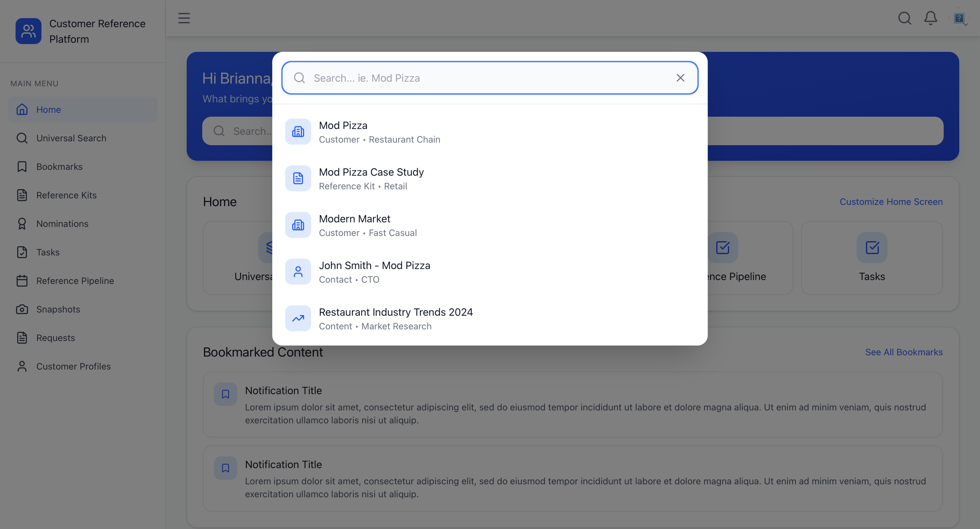Open the user avatar menu
Viewport: 980px width, 529px height.
coord(959,18)
